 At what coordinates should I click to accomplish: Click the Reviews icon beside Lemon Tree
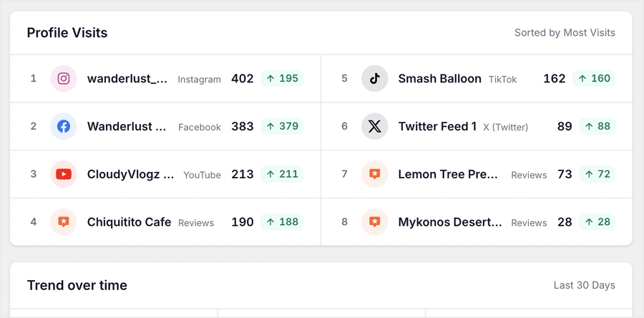coord(374,174)
